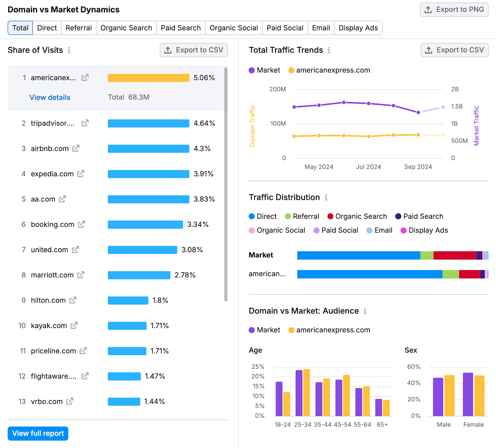
Task: Open united.com external link icon
Action: coord(75,249)
